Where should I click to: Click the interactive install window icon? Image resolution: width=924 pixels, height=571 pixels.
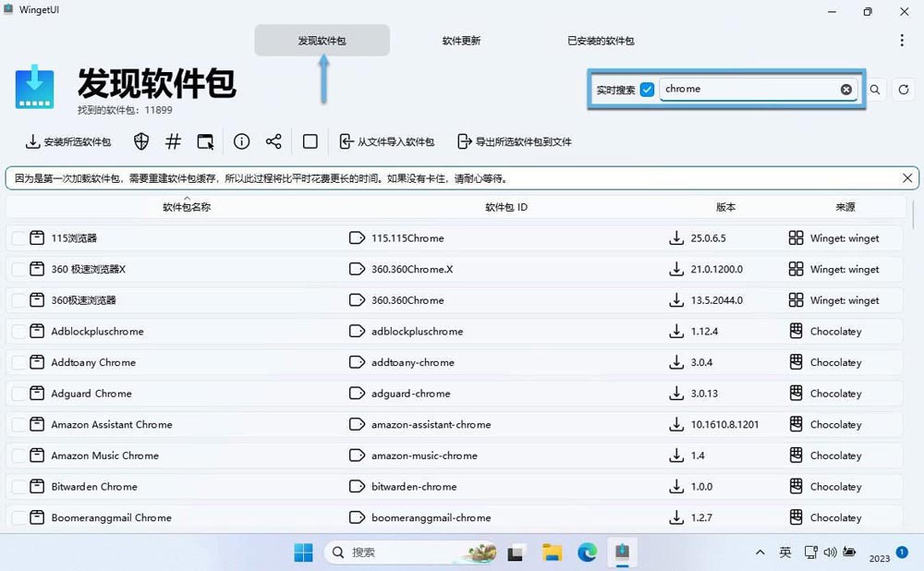click(x=205, y=141)
